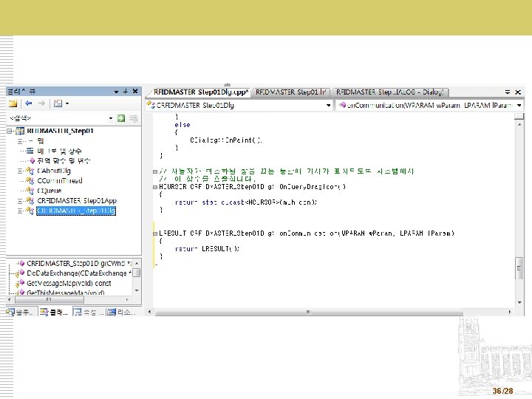
Task: Select GetMessageMap(void) const member
Action: coord(69,283)
